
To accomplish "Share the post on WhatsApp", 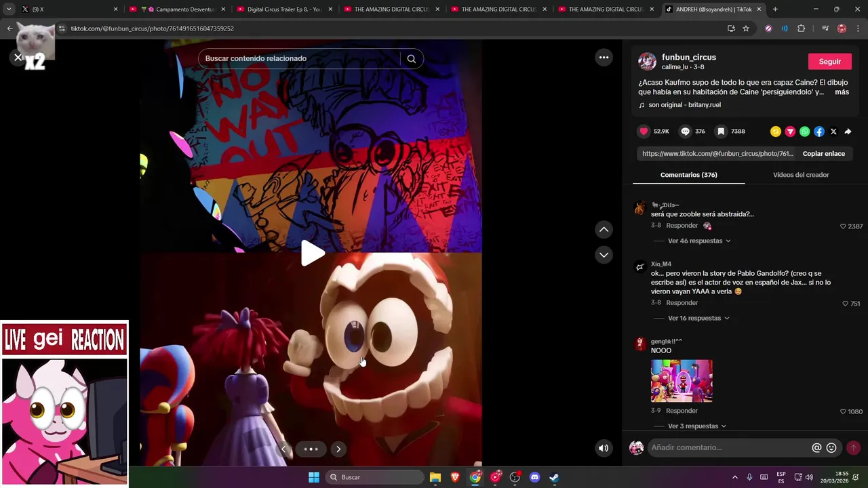I will point(804,131).
